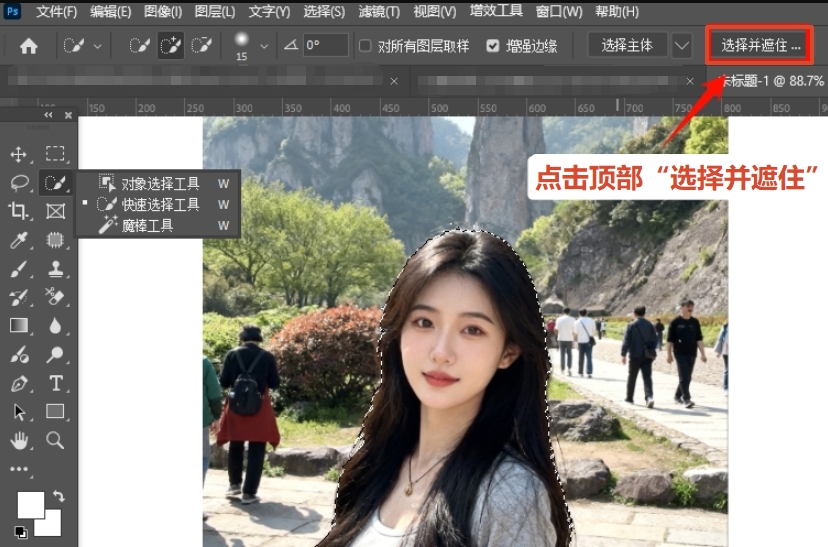Enable 对所有图层取样 checkbox
This screenshot has height=547, width=828.
click(365, 46)
